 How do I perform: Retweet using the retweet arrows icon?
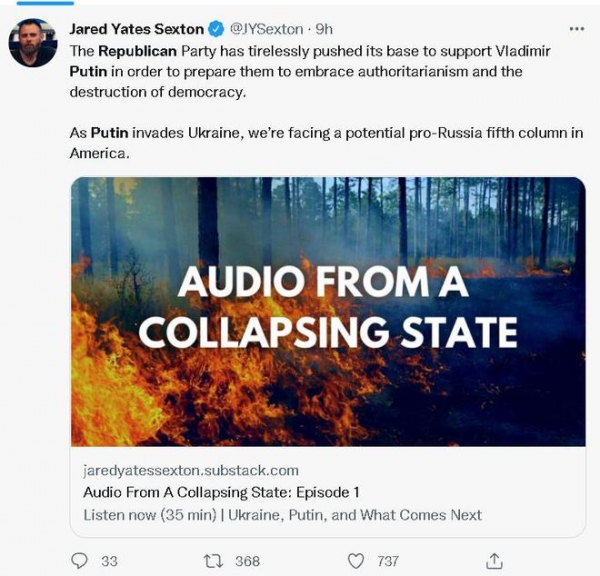click(212, 561)
